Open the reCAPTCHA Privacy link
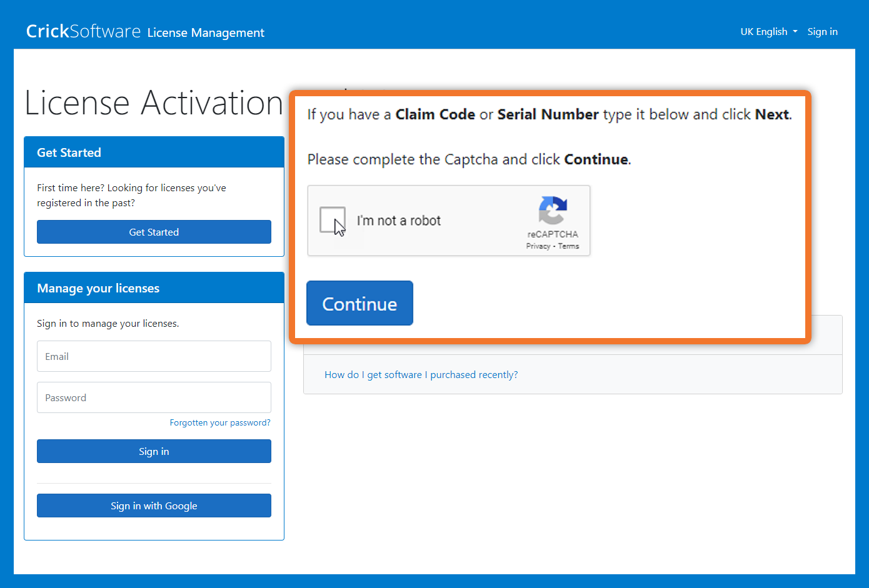Image resolution: width=869 pixels, height=588 pixels. (538, 246)
